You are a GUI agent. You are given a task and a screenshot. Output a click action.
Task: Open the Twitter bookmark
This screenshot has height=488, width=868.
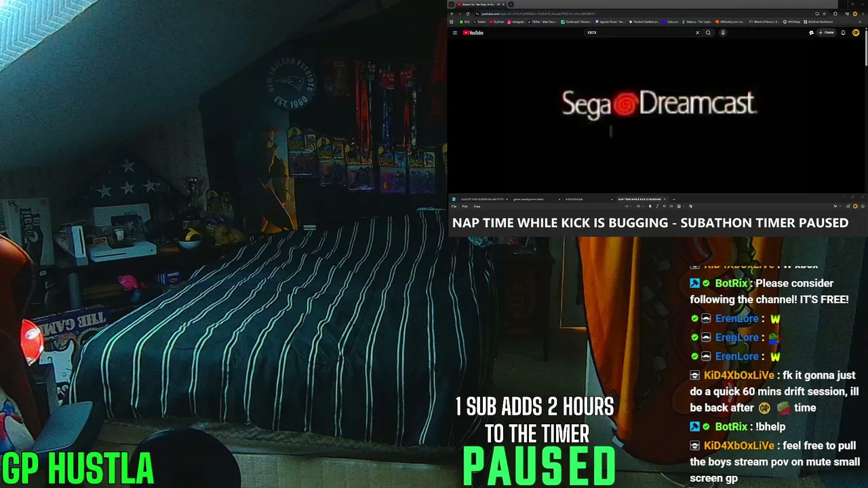point(480,22)
